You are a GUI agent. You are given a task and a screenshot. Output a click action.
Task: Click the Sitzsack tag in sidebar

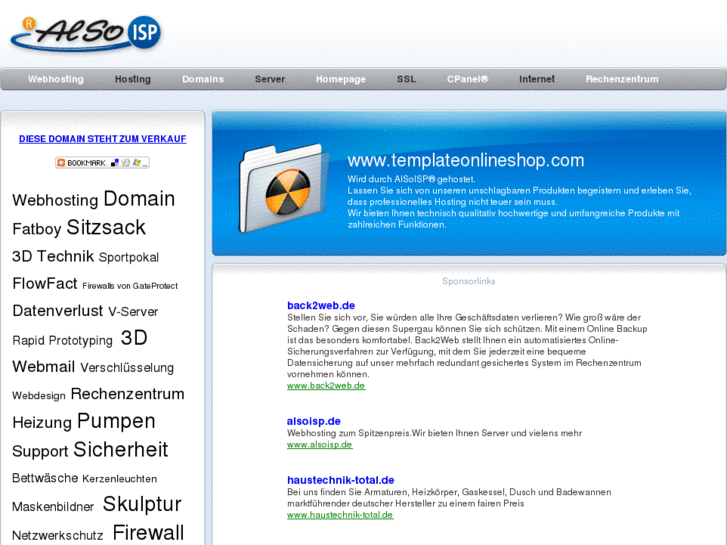click(106, 228)
